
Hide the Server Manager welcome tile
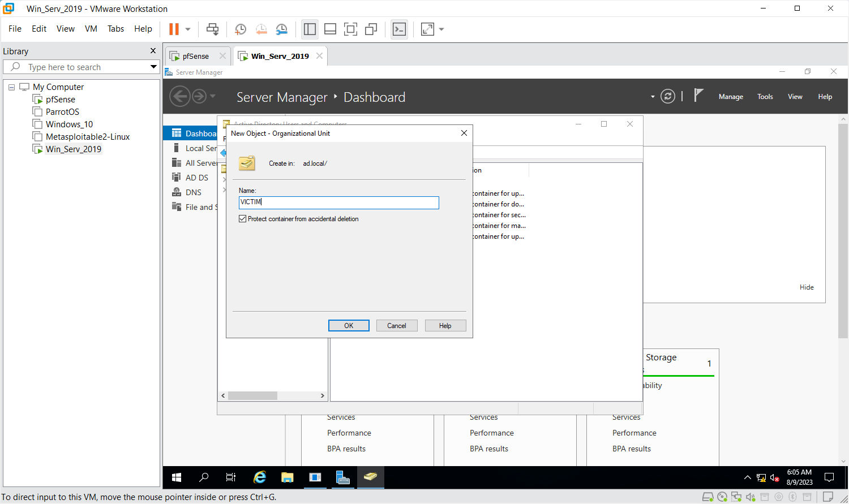(807, 287)
